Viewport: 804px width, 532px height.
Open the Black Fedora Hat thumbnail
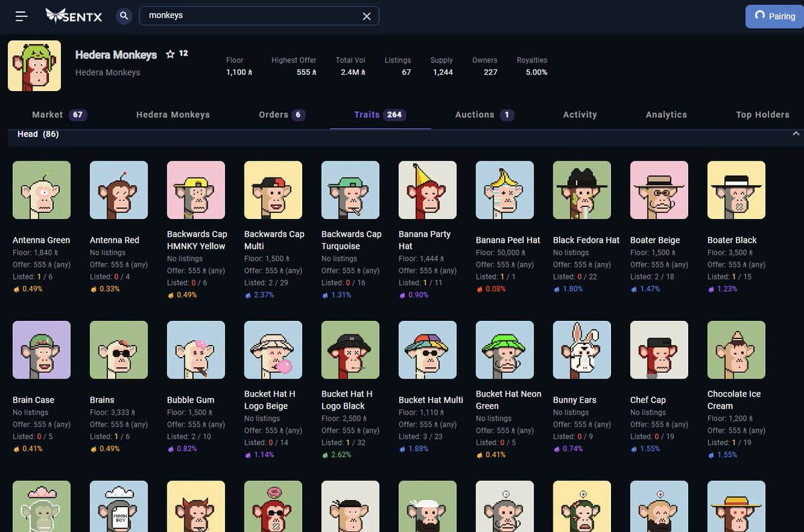pyautogui.click(x=582, y=190)
